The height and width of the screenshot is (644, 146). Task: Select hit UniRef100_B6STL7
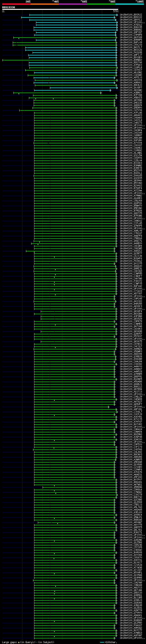pos(131,48)
